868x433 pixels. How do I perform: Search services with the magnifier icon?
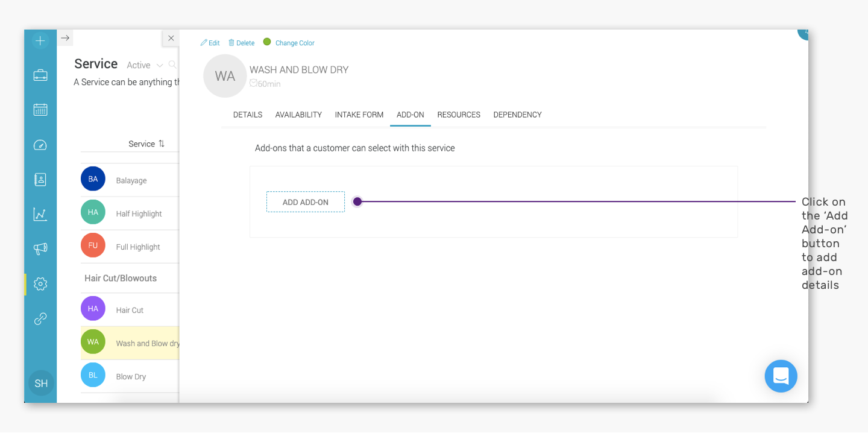172,65
